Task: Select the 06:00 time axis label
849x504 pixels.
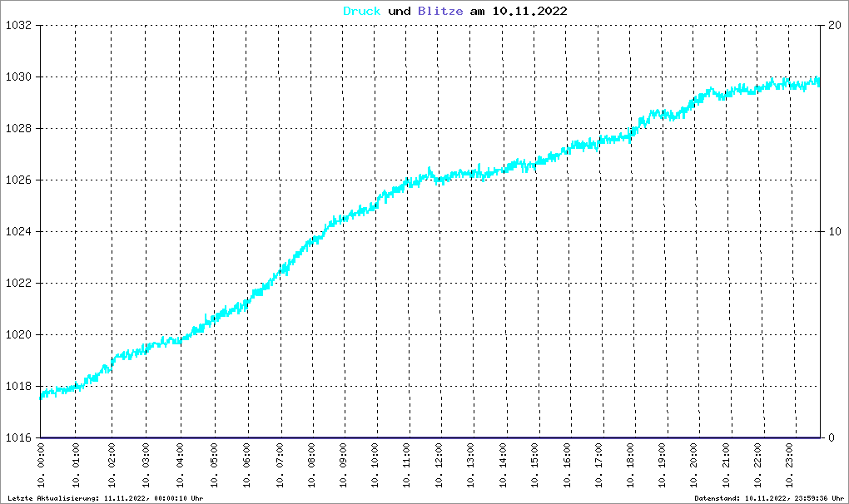Action: point(246,465)
